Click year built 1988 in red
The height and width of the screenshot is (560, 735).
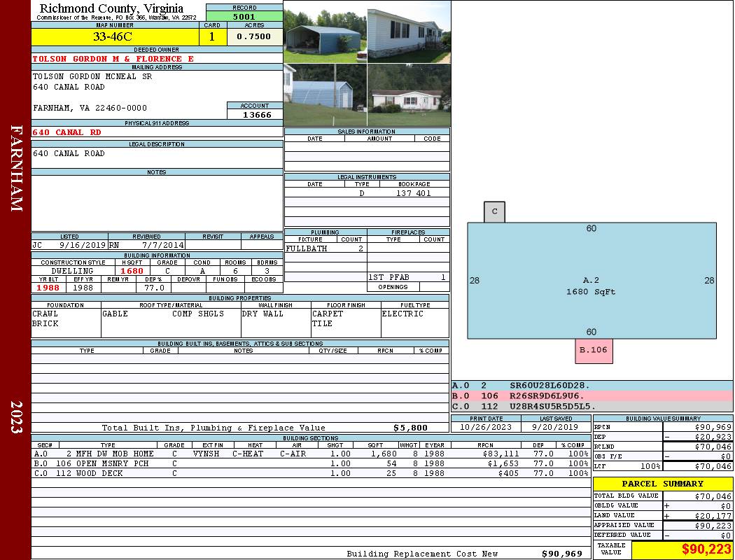coord(48,288)
